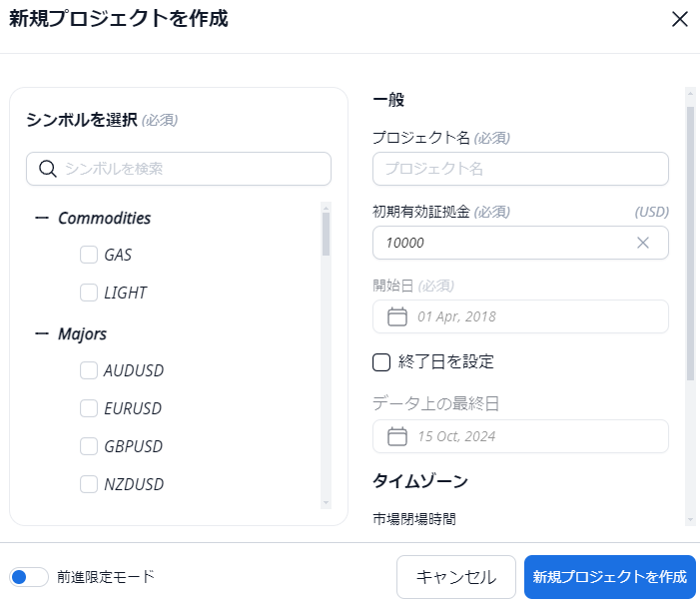Click the Majors group label
700x606 pixels.
point(82,333)
